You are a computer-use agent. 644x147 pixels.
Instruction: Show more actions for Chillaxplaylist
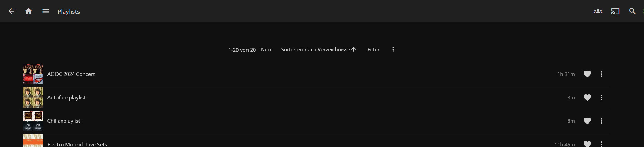pos(601,121)
